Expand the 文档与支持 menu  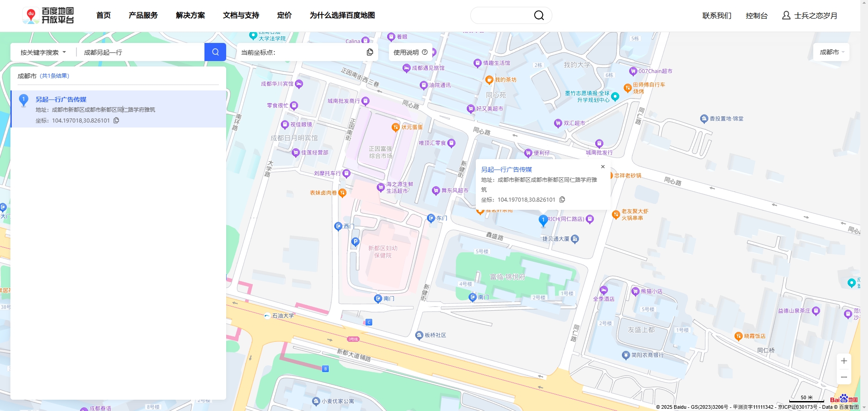[x=240, y=15]
